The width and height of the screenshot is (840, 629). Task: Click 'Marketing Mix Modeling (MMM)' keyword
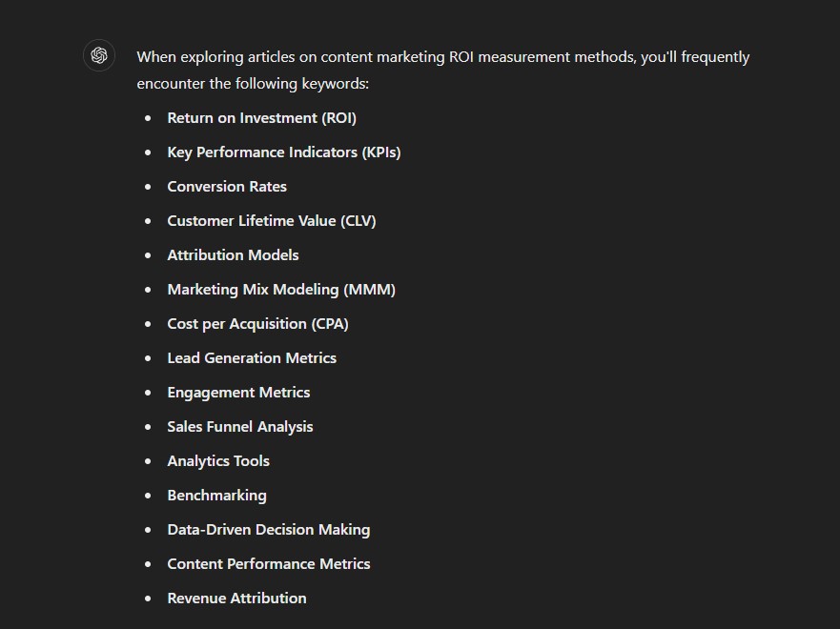(x=281, y=290)
